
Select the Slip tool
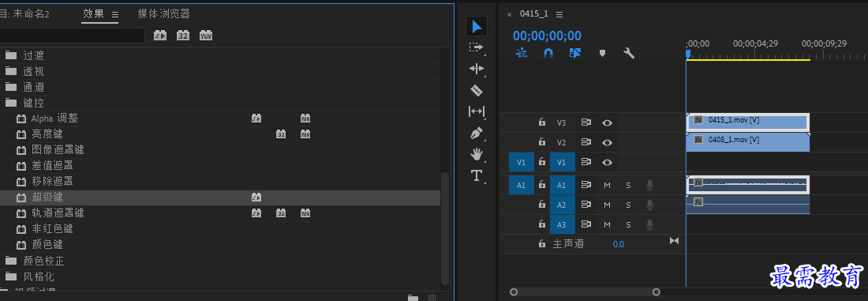pyautogui.click(x=476, y=111)
